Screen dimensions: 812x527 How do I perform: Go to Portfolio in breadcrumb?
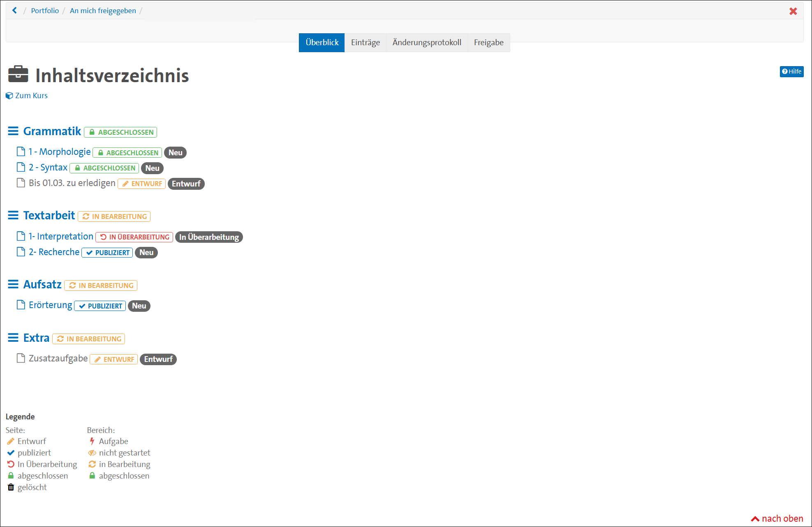[x=45, y=11]
